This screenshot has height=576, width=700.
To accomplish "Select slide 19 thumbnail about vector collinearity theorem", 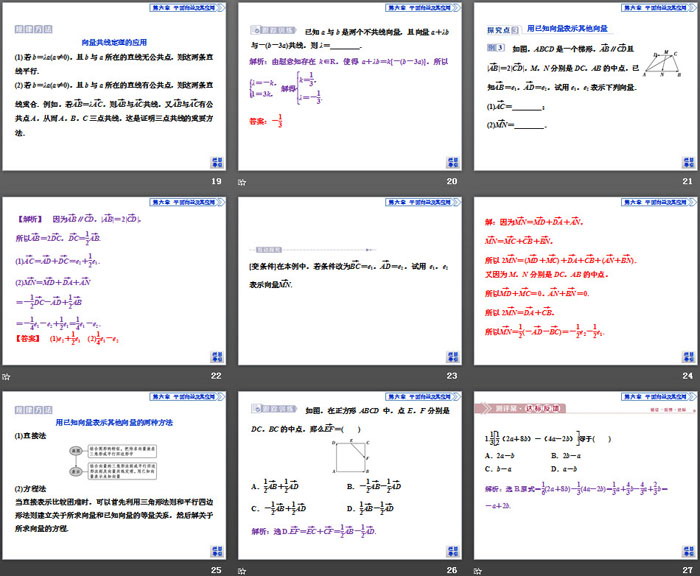I will tap(114, 87).
